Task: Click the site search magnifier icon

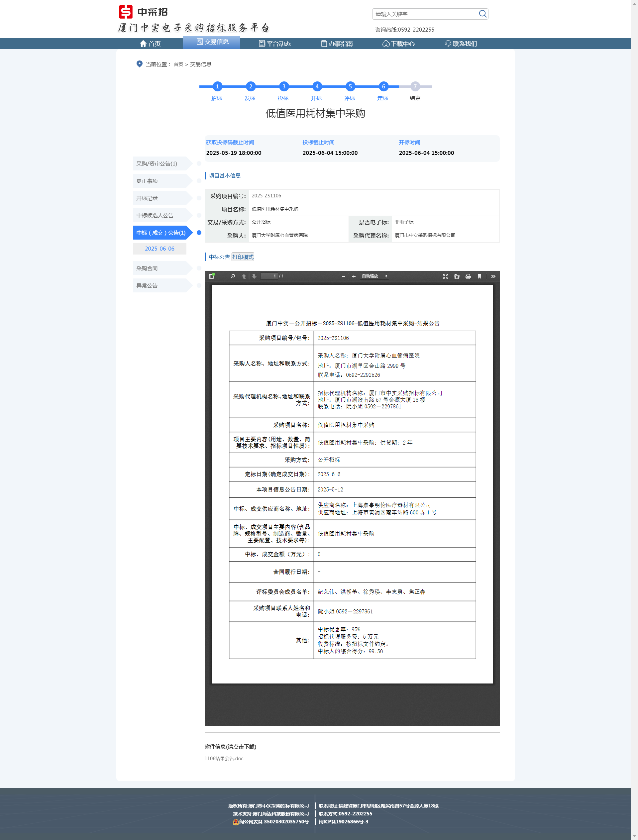Action: coord(482,14)
